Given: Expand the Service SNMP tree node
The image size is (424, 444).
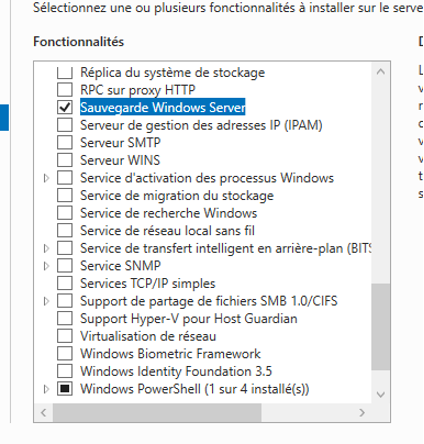Looking at the screenshot, I should click(x=47, y=266).
